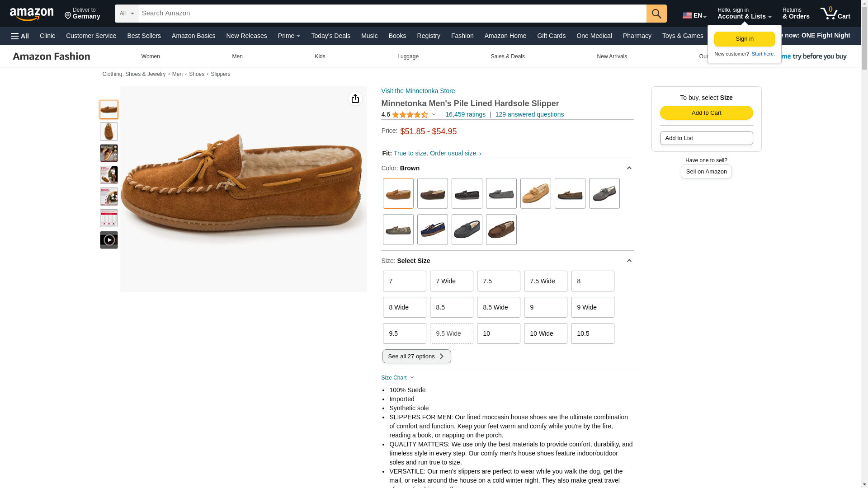
Task: Select size 10 Wide option
Action: tap(545, 333)
